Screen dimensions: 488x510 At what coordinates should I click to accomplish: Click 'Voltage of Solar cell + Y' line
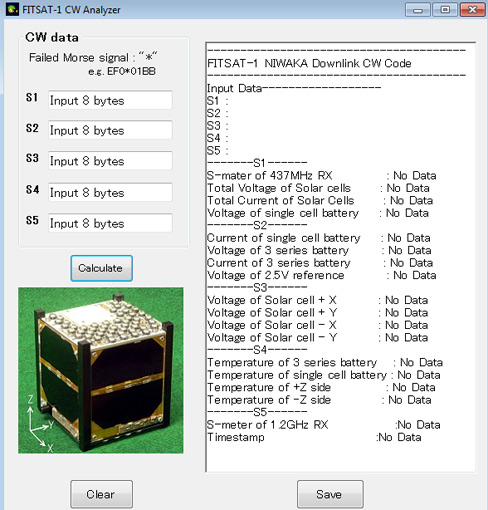click(317, 313)
